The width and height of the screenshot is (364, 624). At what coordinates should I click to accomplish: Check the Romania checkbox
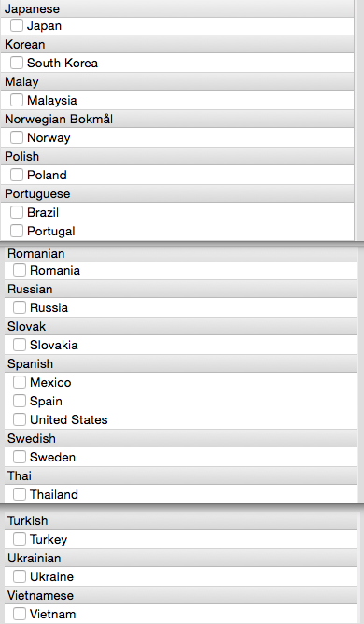[x=20, y=270]
